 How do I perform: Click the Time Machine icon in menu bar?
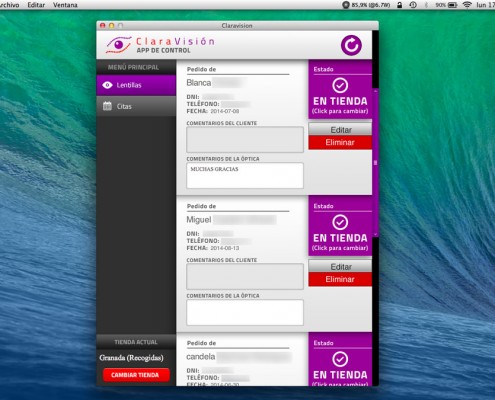(x=413, y=5)
